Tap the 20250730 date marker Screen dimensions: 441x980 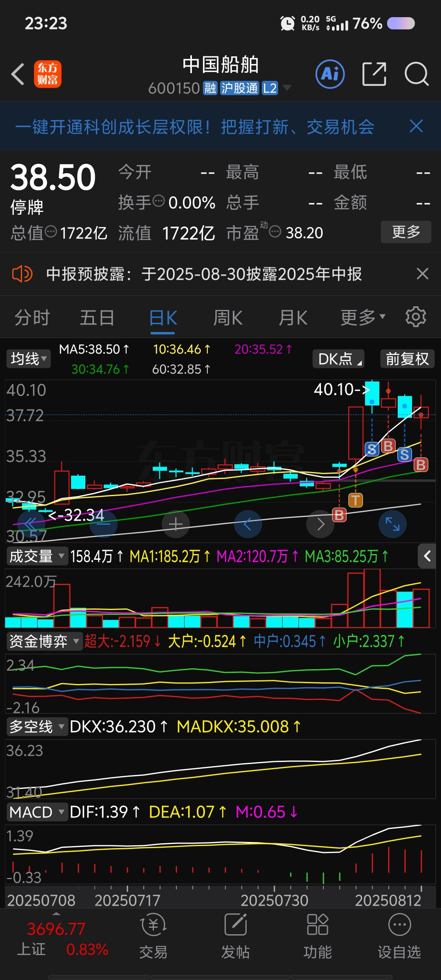tap(274, 900)
